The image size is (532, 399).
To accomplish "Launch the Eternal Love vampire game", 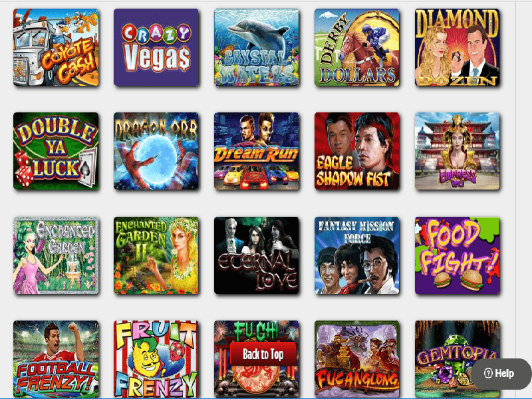I will (x=257, y=255).
